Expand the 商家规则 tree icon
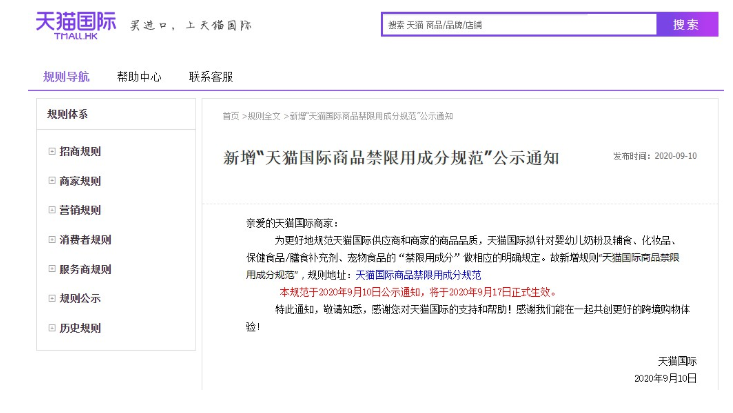 coord(52,181)
